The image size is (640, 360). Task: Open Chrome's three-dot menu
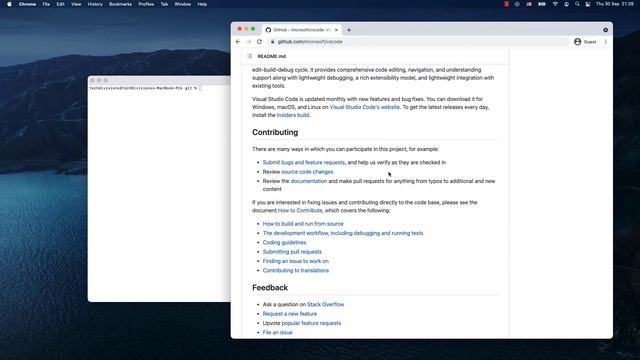click(x=606, y=42)
